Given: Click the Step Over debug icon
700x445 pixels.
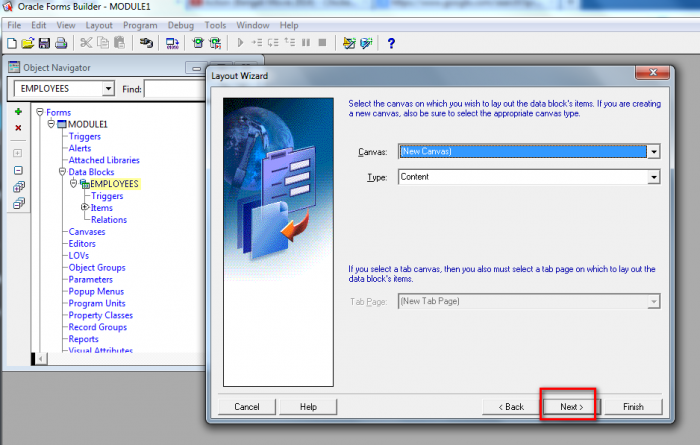Looking at the screenshot, I should [x=273, y=43].
